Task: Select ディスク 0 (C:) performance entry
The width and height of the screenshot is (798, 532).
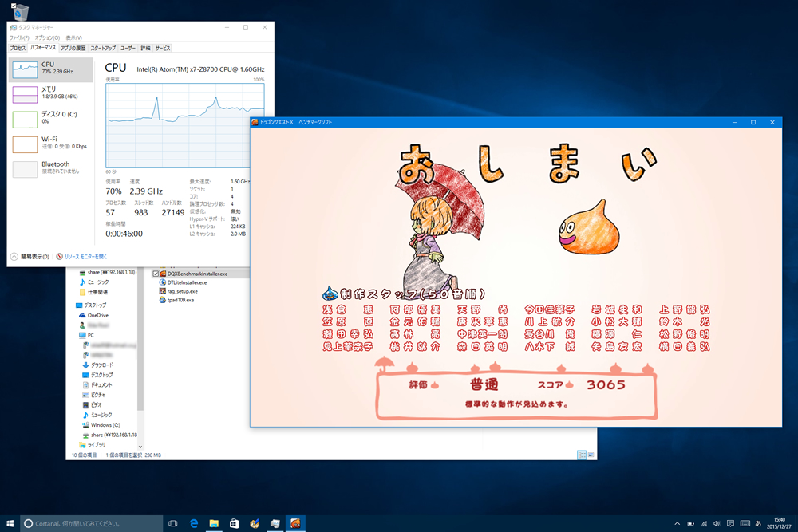Action: tap(51, 120)
